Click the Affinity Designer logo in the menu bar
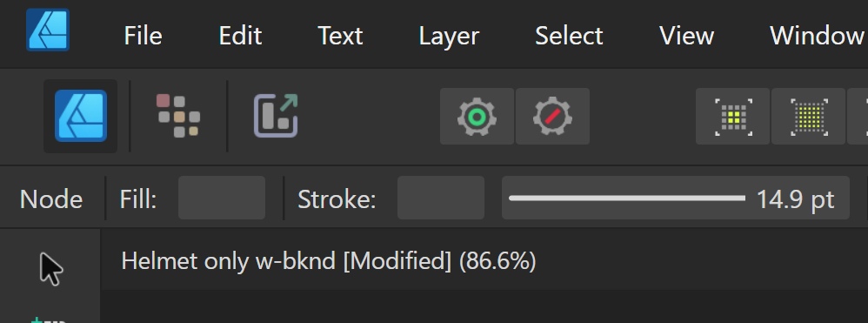The image size is (868, 323). (48, 30)
